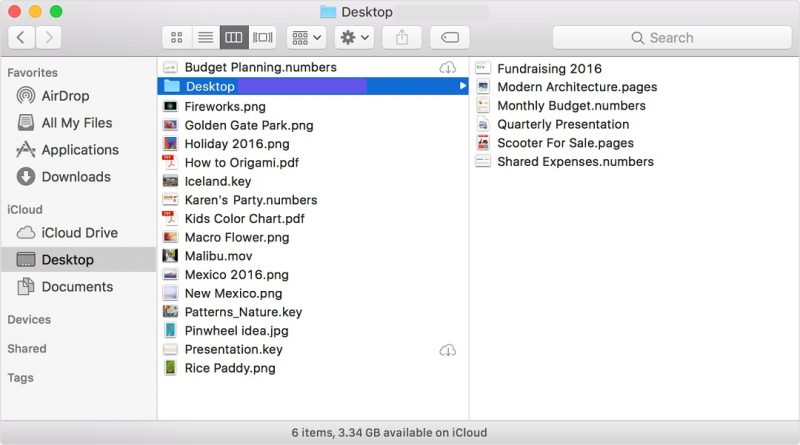Select Karen's Party.numbers file
Viewport: 800px width, 445px height.
(x=251, y=200)
